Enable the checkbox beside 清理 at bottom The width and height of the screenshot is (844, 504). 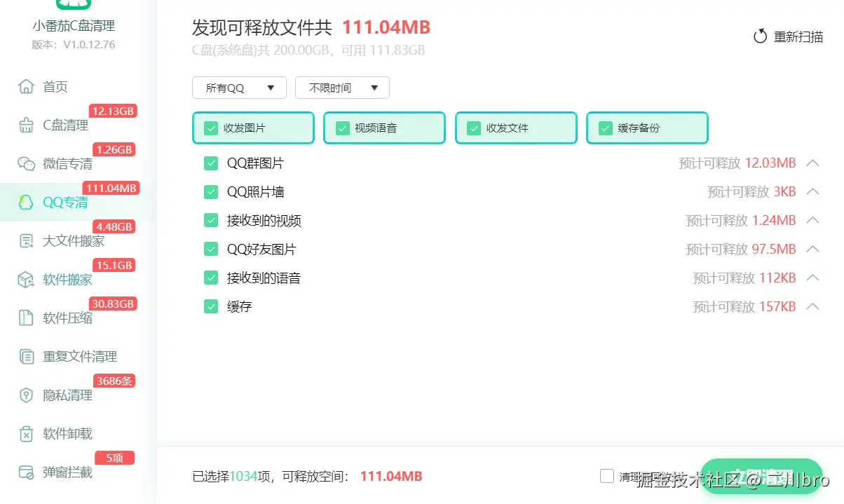(606, 475)
